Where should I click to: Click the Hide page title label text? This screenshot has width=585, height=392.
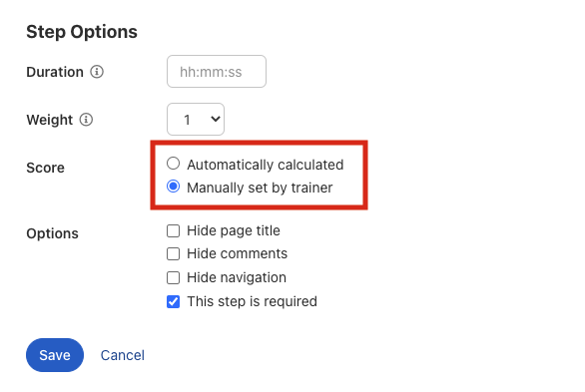(234, 230)
